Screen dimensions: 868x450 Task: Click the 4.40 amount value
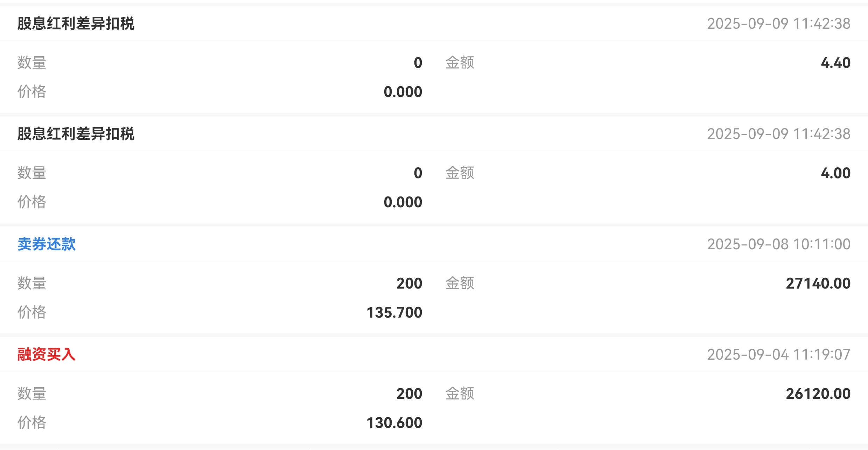pos(835,63)
